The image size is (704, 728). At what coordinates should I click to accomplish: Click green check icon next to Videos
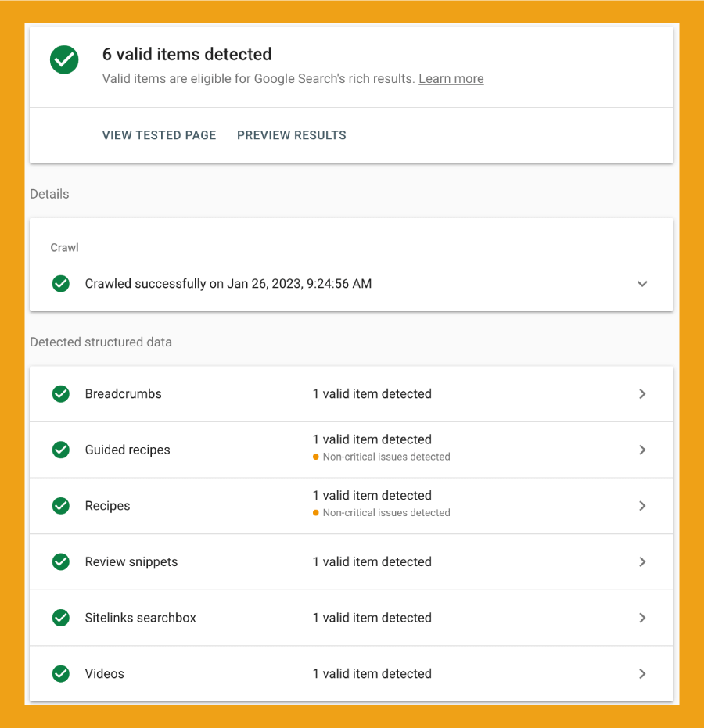click(61, 673)
